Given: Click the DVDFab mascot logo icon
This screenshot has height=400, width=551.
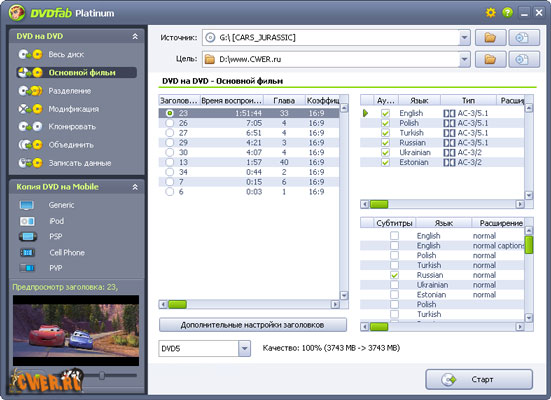Looking at the screenshot, I should coord(17,13).
